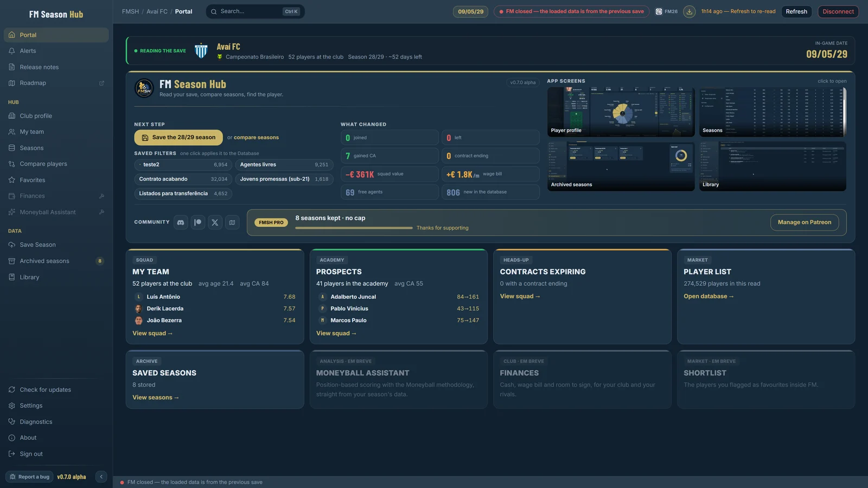The image size is (868, 488).
Task: Open Favorites in the sidebar
Action: pos(56,180)
